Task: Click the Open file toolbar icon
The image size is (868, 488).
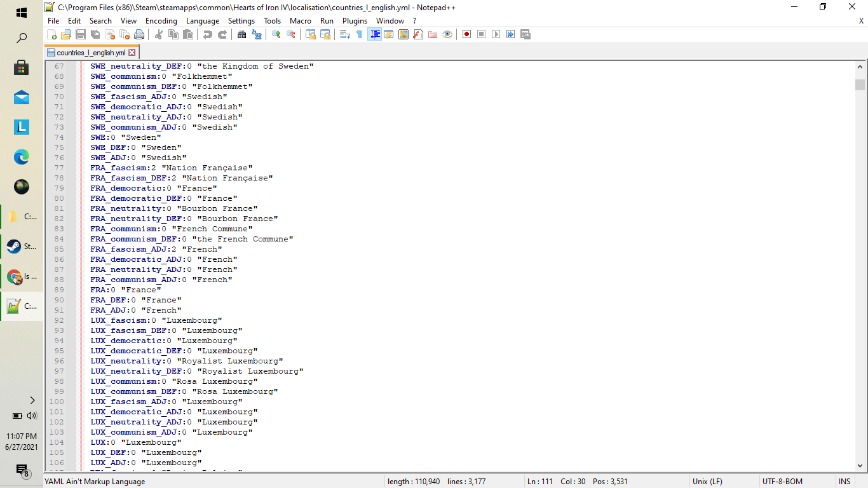Action: (66, 34)
